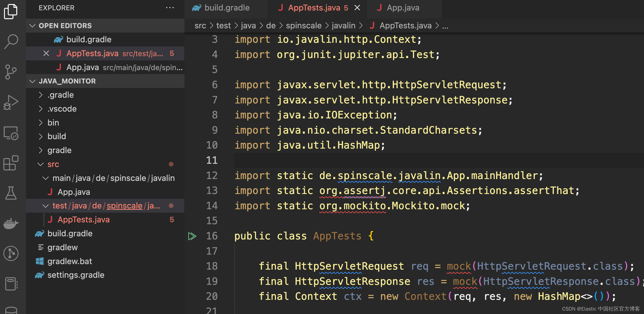
Task: Open the Testing flask view
Action: [11, 193]
